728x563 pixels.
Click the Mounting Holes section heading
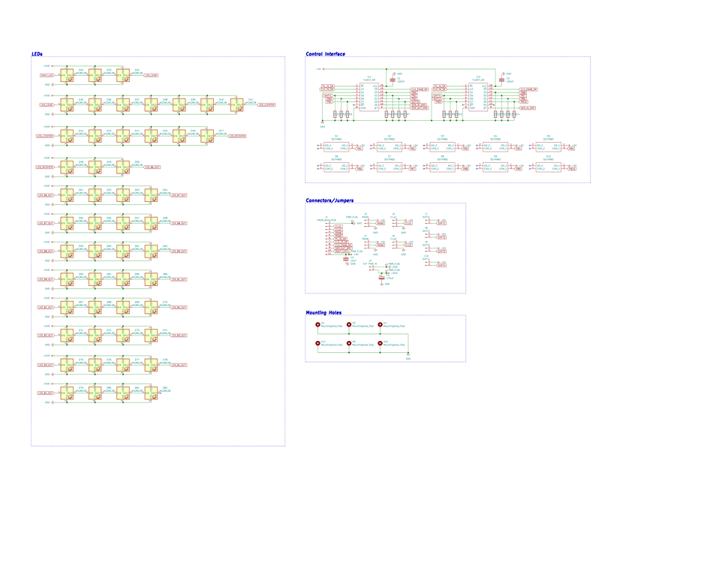point(323,312)
